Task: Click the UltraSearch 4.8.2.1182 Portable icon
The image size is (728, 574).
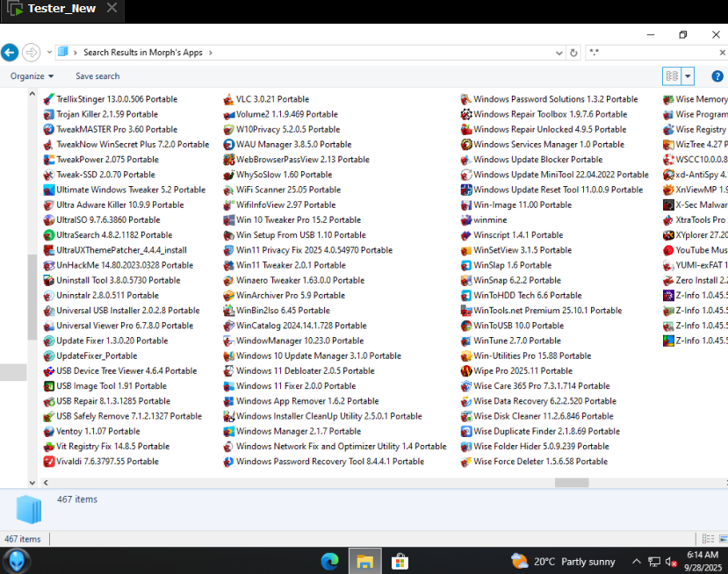Action: [49, 235]
